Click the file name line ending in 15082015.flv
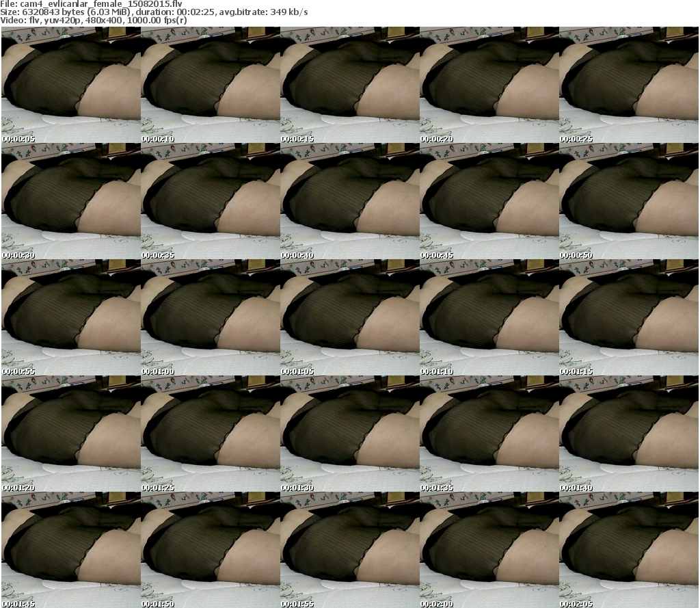Image resolution: width=700 pixels, height=608 pixels. pyautogui.click(x=91, y=3)
